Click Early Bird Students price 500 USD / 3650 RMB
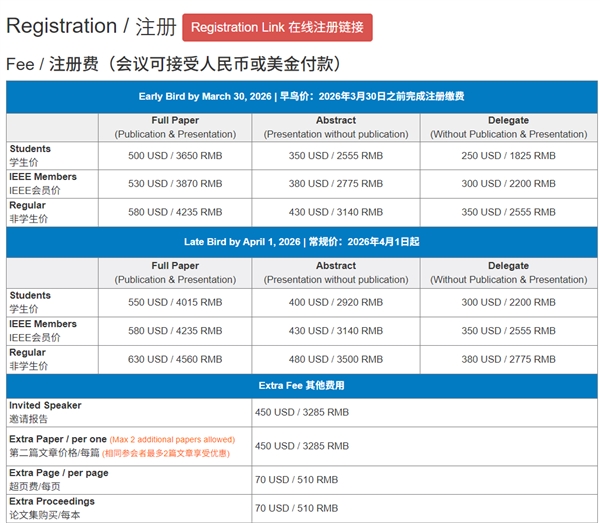This screenshot has height=523, width=600. point(175,156)
